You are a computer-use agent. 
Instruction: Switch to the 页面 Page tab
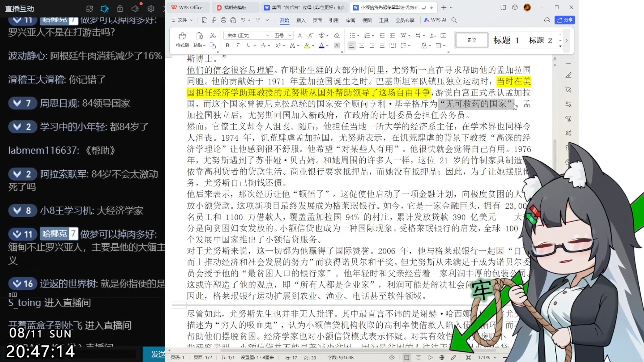[317, 20]
